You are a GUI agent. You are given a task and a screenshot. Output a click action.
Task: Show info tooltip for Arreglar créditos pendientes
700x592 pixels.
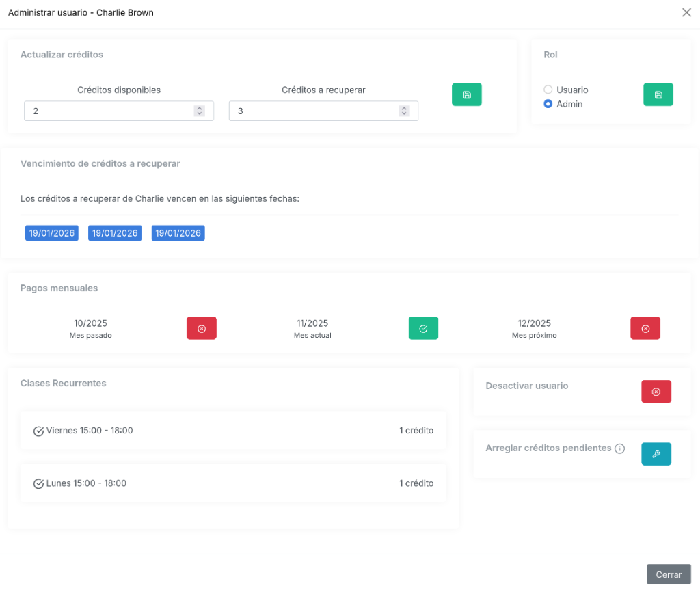pyautogui.click(x=619, y=449)
